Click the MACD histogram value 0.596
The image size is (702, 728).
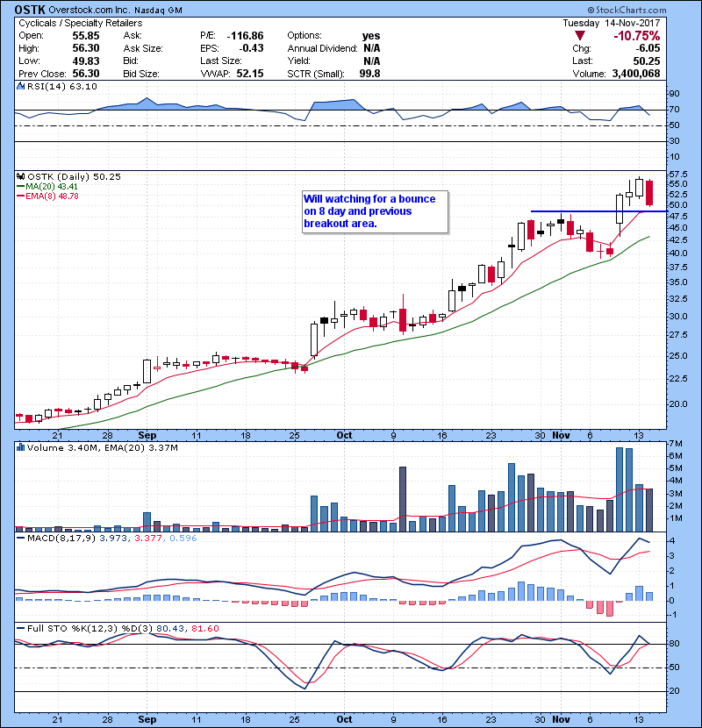pyautogui.click(x=183, y=539)
